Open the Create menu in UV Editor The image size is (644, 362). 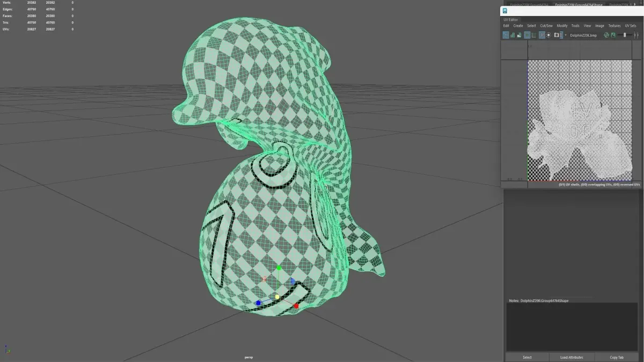[x=518, y=26]
